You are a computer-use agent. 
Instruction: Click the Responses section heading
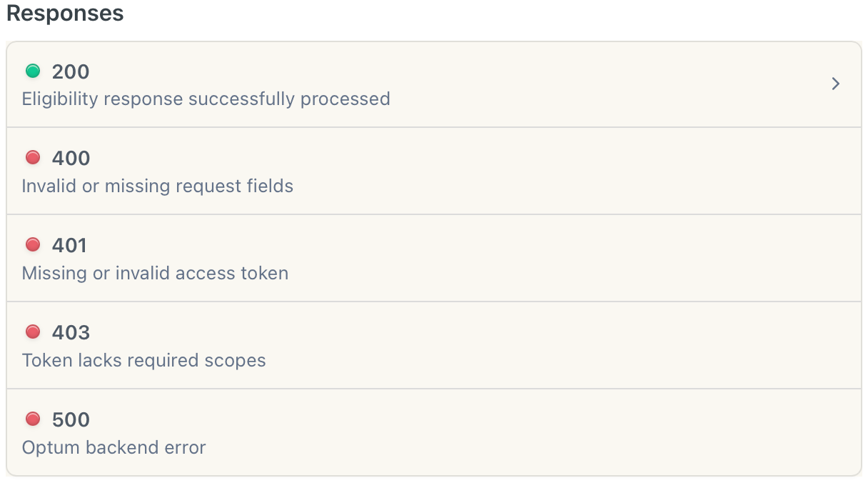[x=65, y=13]
